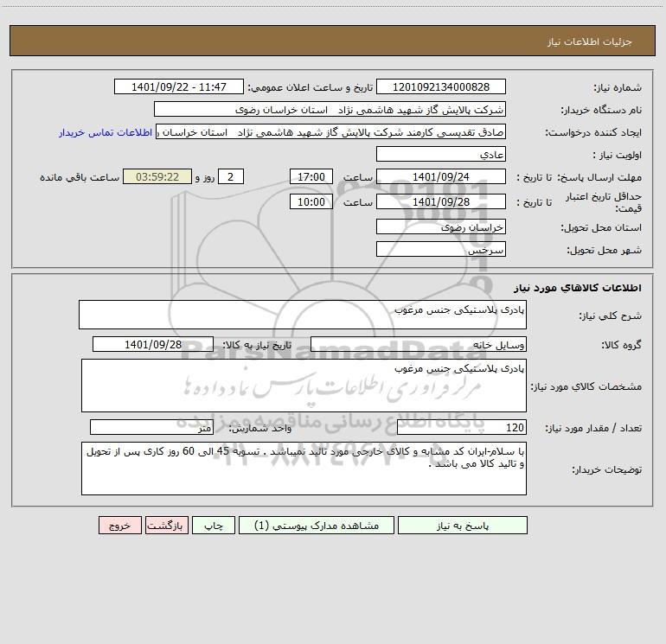Click label 'تاریخ نیاز به کالا:'
Viewport: 666px width, 644px height.
(257, 345)
